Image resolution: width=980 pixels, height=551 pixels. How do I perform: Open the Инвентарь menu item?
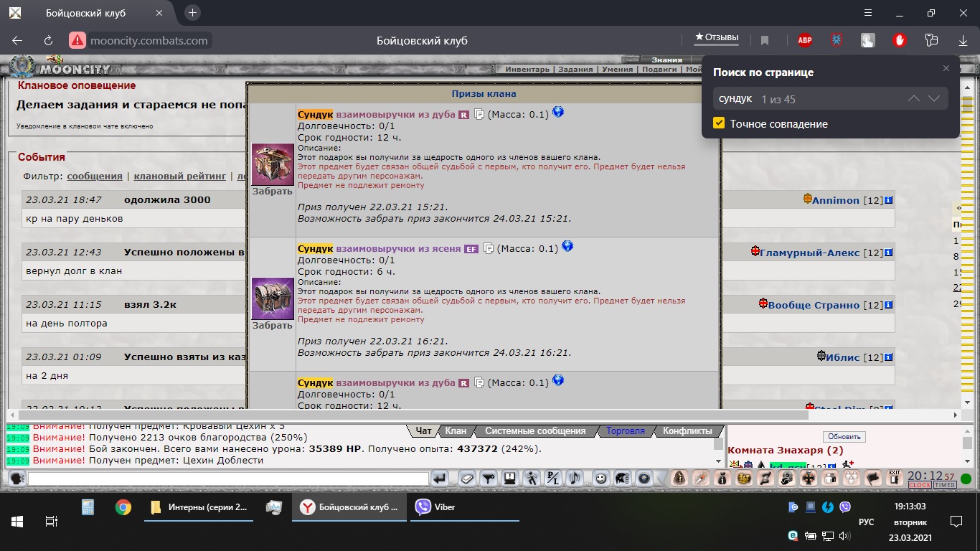[x=527, y=70]
